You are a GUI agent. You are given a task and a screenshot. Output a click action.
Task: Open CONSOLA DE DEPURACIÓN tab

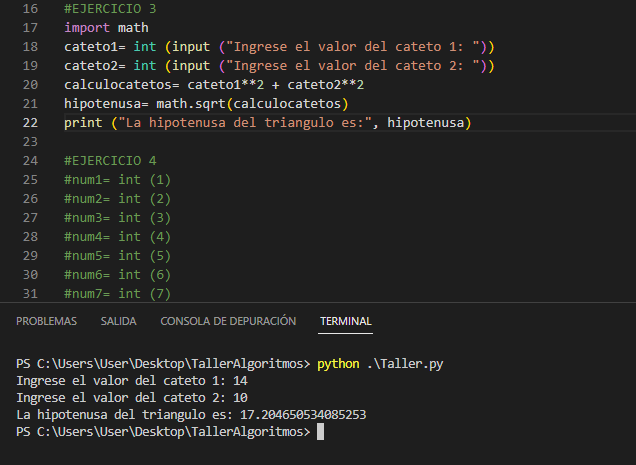(x=228, y=321)
